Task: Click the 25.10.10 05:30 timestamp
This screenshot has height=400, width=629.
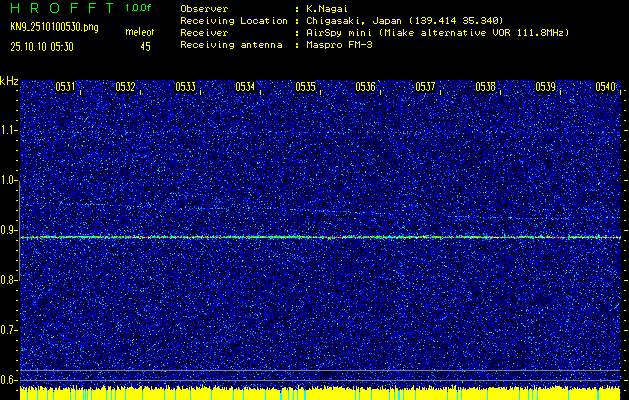Action: tap(46, 46)
